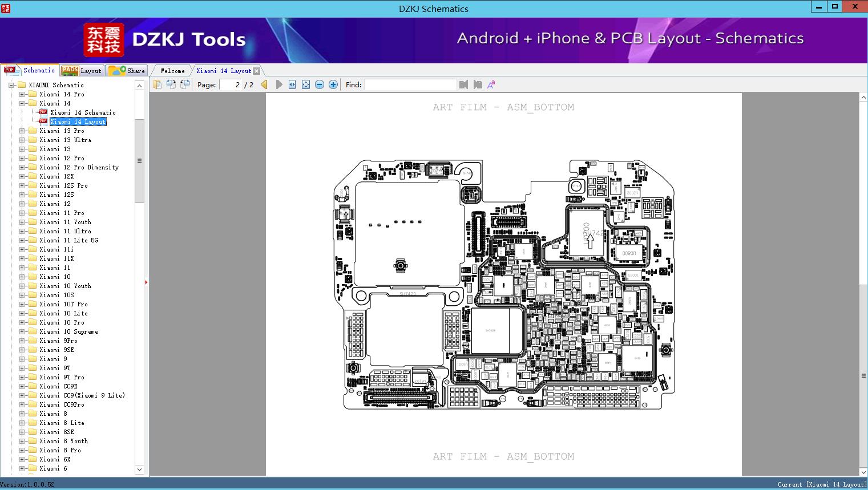Click the tree panel scroll down arrow
Image resolution: width=868 pixels, height=490 pixels.
click(139, 469)
